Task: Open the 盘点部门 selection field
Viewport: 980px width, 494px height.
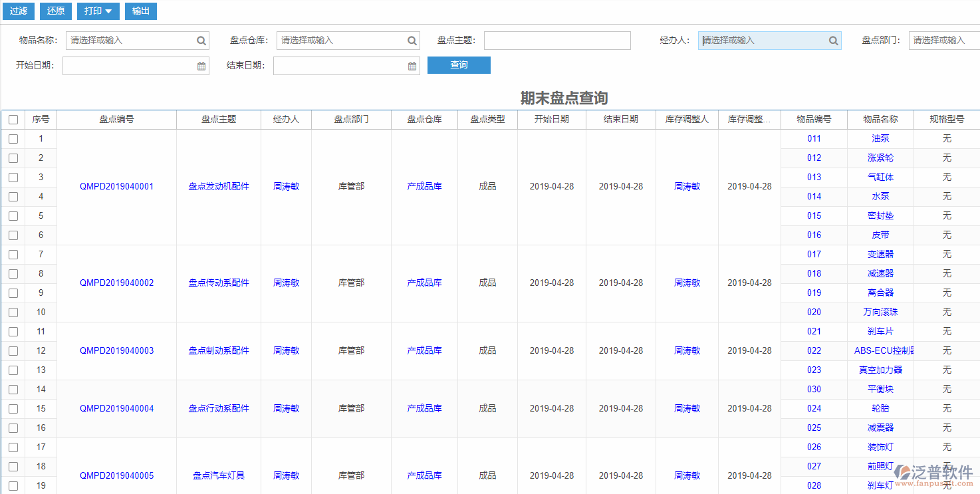Action: click(x=944, y=41)
